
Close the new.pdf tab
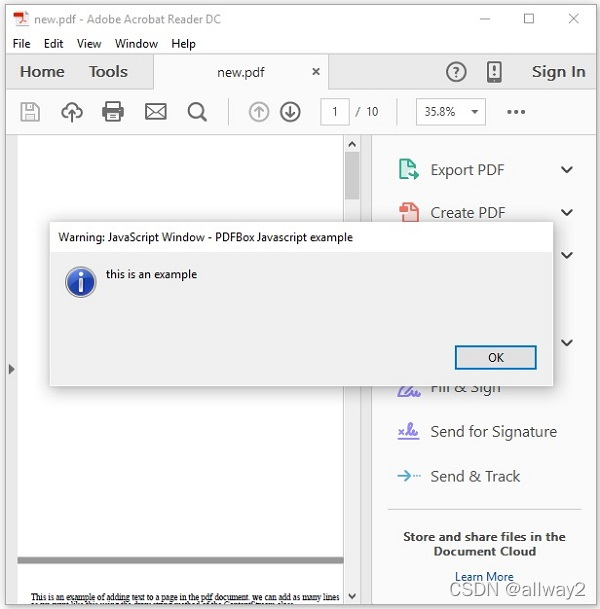[x=316, y=71]
